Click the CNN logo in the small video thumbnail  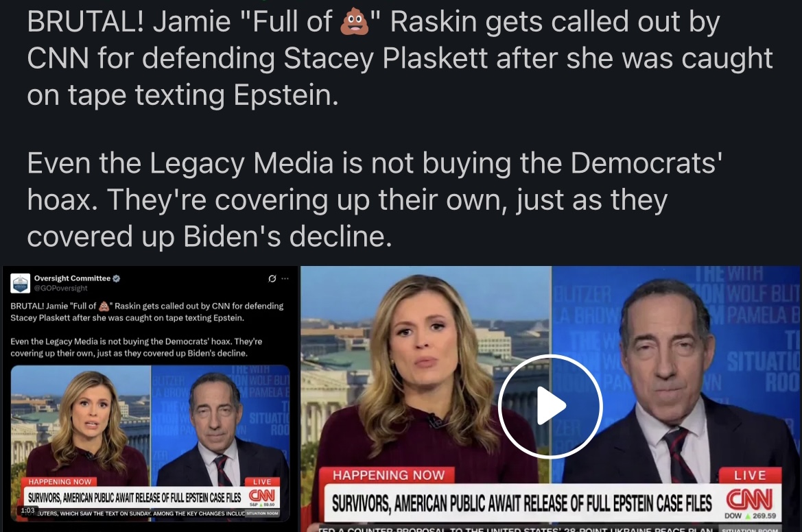click(x=262, y=496)
